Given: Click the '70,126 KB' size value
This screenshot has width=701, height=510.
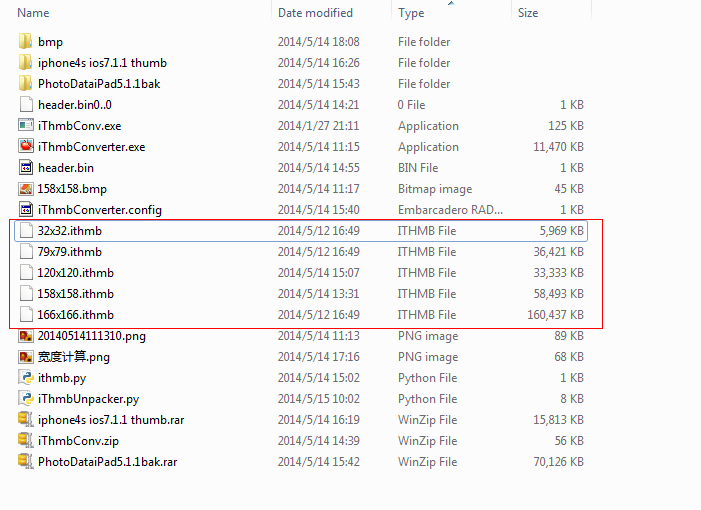Looking at the screenshot, I should pyautogui.click(x=558, y=462).
